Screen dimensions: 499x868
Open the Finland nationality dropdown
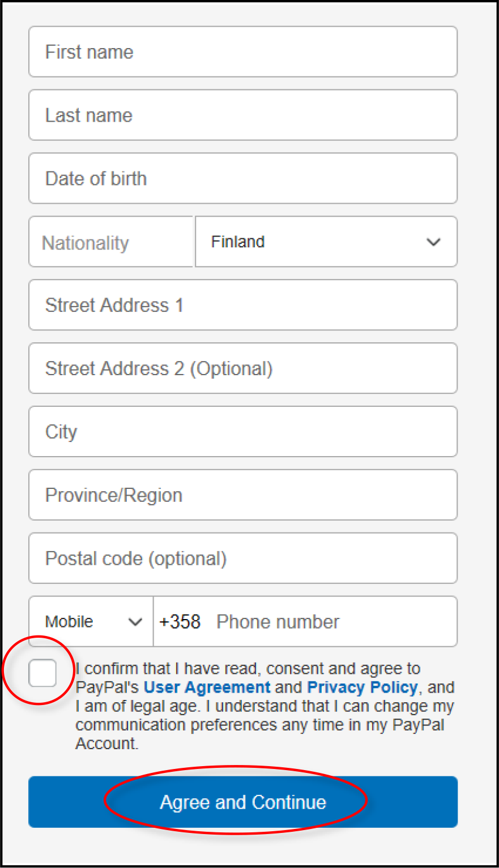point(326,242)
